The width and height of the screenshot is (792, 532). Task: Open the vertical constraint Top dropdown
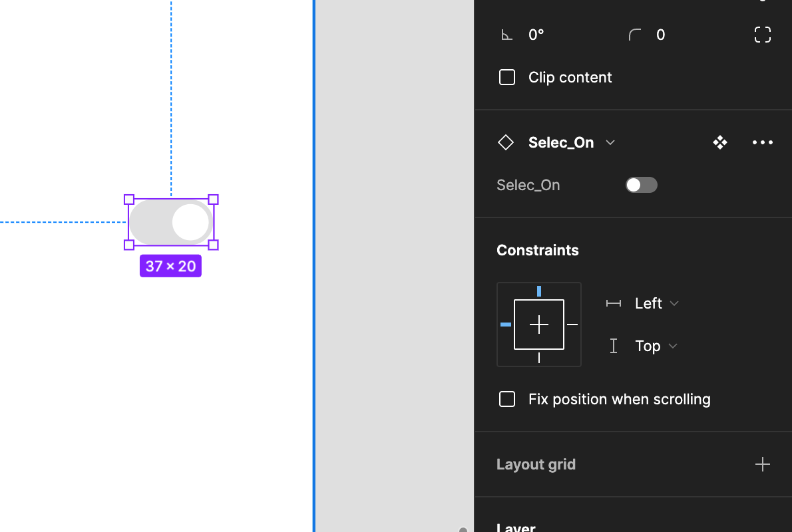(656, 346)
